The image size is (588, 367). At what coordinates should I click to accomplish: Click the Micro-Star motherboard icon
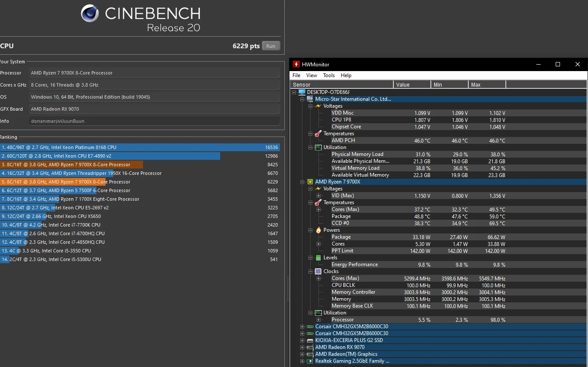click(x=310, y=99)
